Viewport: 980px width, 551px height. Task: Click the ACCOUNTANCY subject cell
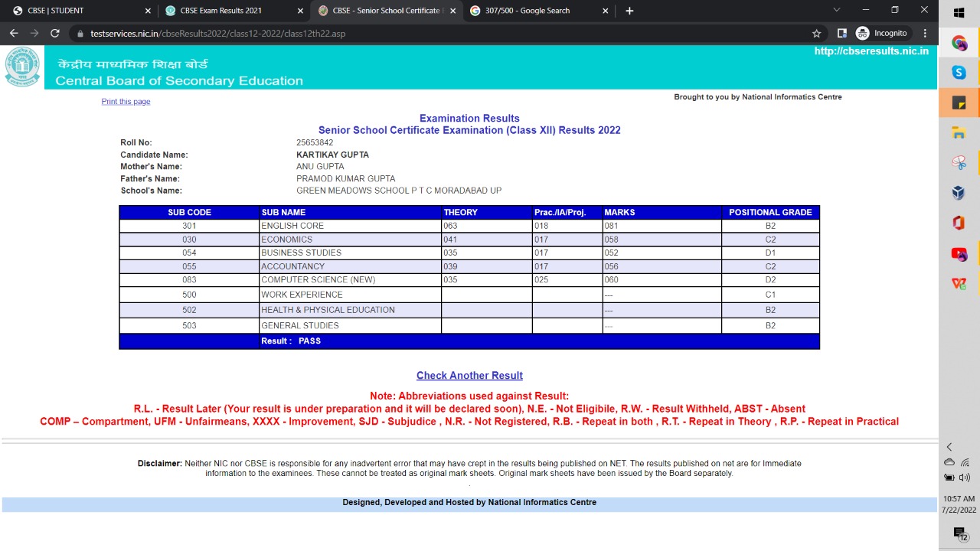[351, 266]
